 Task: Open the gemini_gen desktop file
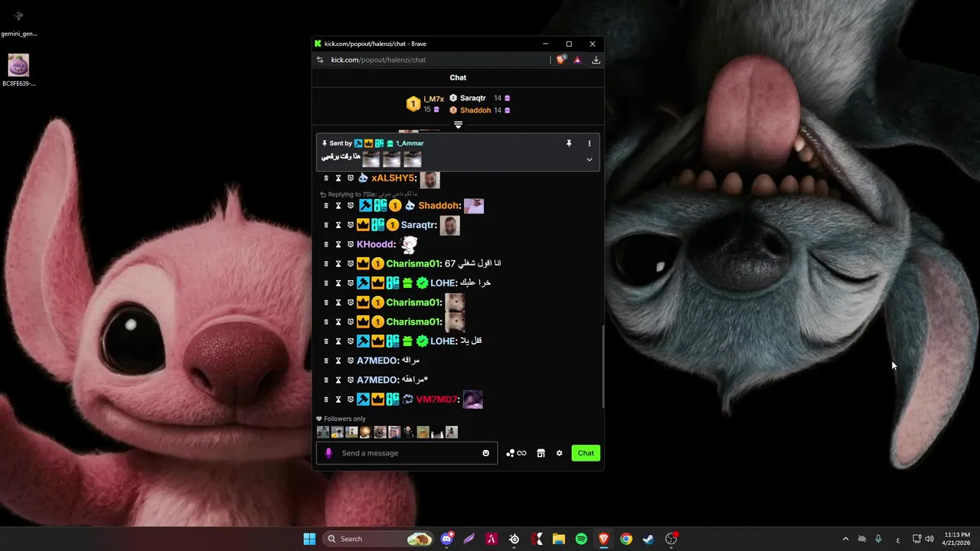18,23
